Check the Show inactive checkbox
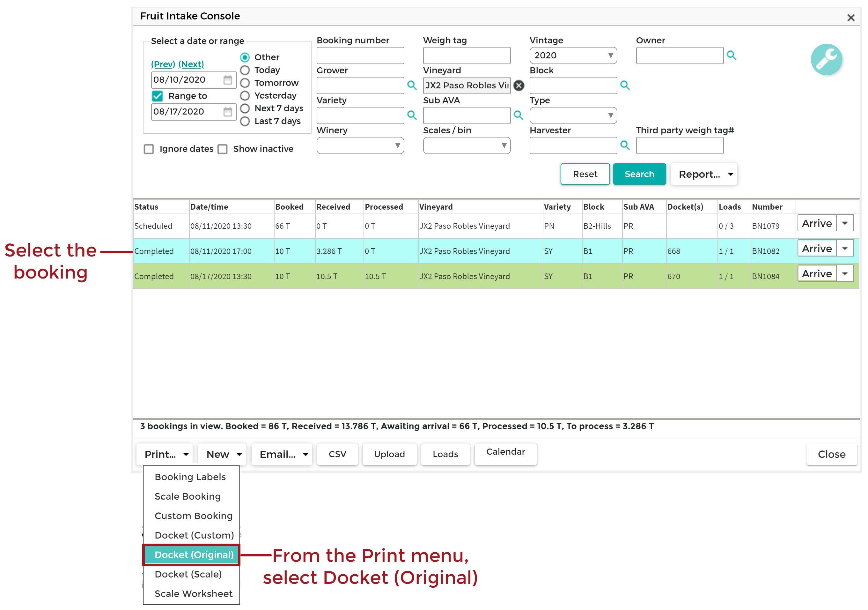This screenshot has height=610, width=868. pyautogui.click(x=222, y=149)
